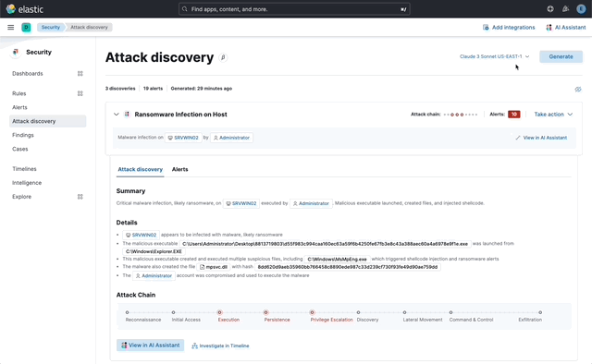This screenshot has width=592, height=364.
Task: Open the newsfeed notifications icon
Action: 565,9
